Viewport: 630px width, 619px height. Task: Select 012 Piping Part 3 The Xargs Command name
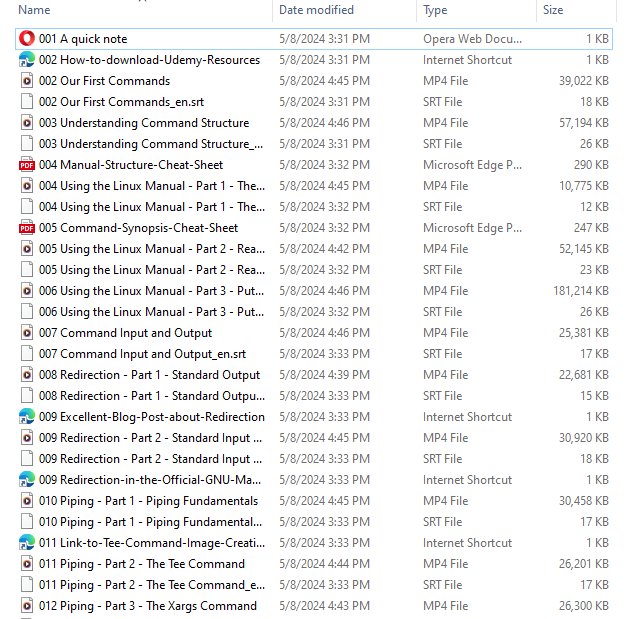point(148,606)
